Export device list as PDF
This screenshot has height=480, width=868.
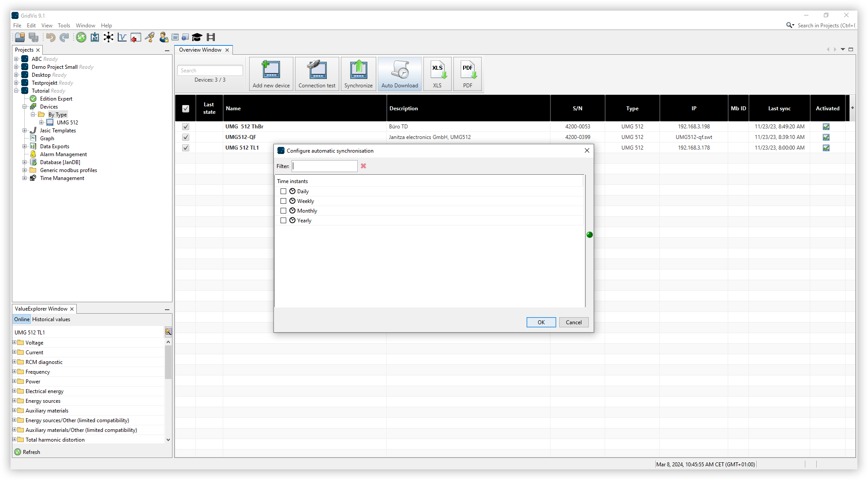click(x=468, y=74)
